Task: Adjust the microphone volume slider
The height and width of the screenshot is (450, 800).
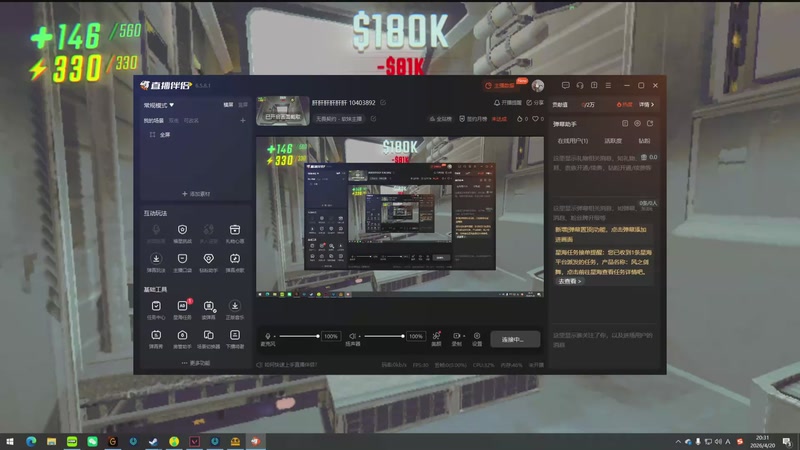Action: pos(298,336)
